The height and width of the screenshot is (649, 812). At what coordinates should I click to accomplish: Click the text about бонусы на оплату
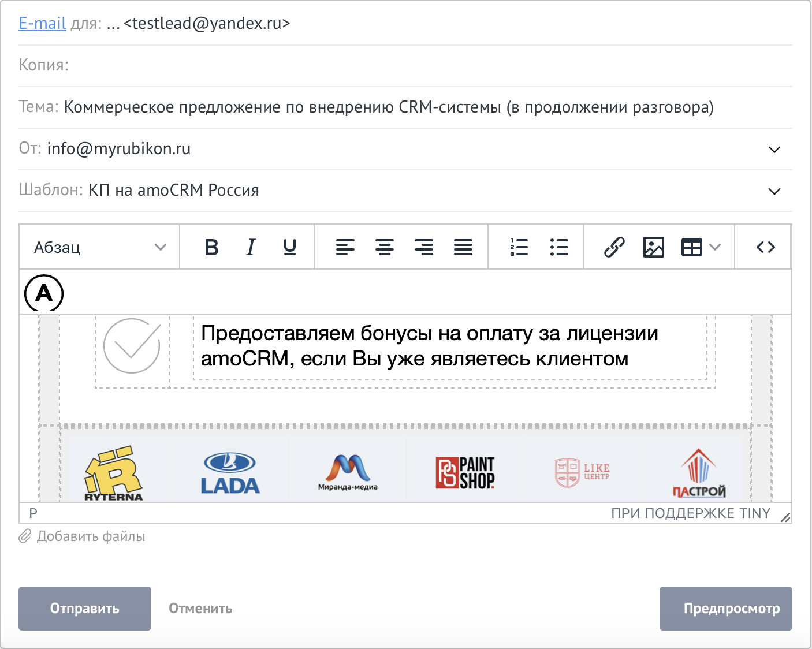coord(430,346)
